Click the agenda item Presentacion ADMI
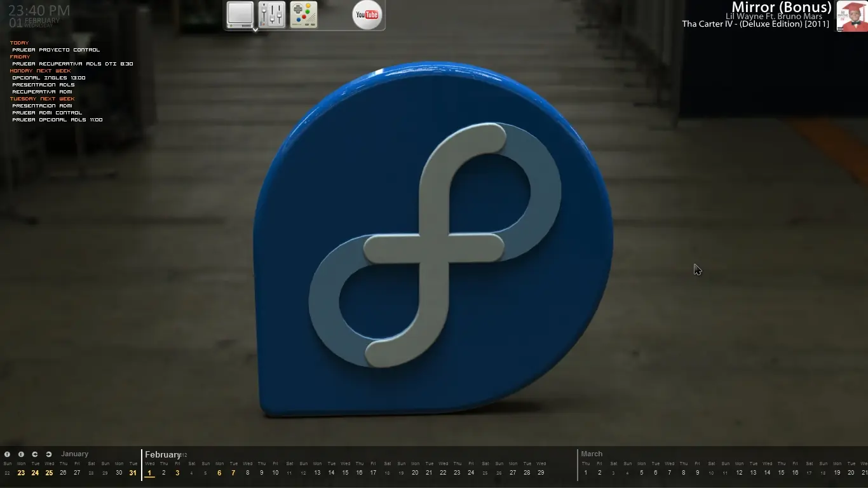 (x=42, y=105)
